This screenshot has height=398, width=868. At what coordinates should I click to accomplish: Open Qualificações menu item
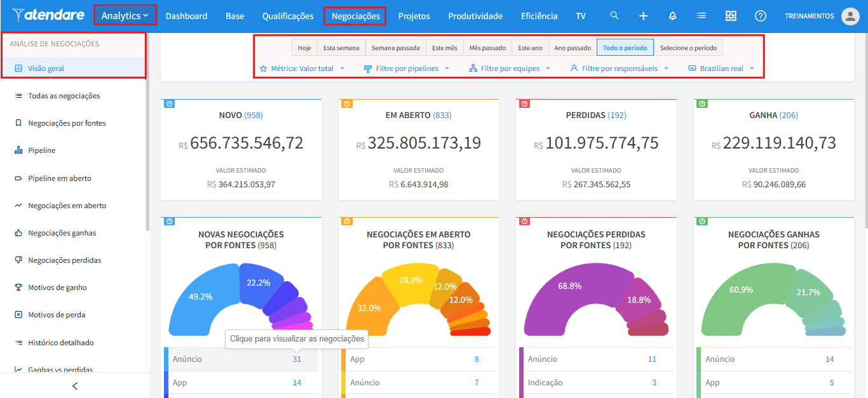click(288, 16)
